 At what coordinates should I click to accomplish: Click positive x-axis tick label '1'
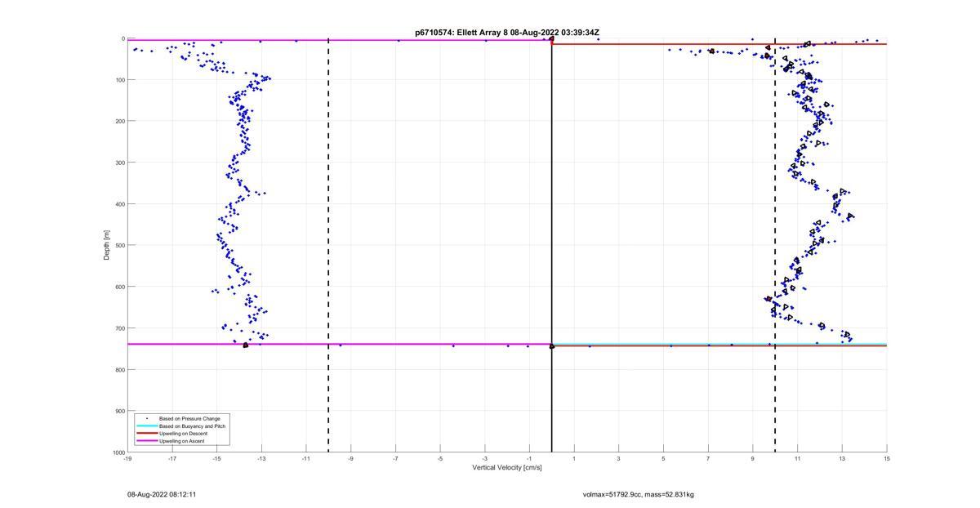574,459
